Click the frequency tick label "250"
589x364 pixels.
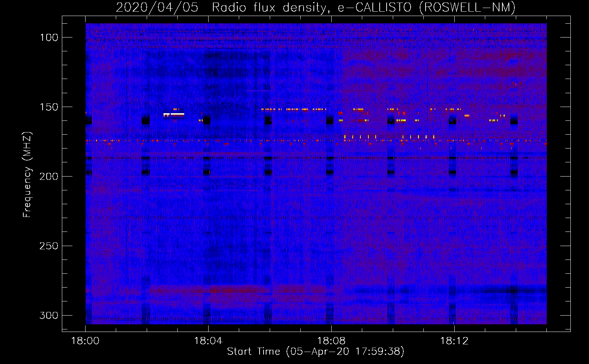point(49,246)
